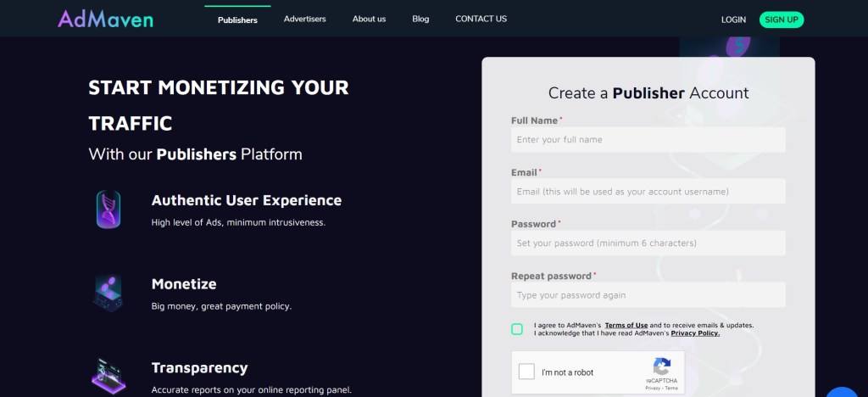Click the reCAPTCHA logo icon
The width and height of the screenshot is (868, 397).
[x=661, y=366]
